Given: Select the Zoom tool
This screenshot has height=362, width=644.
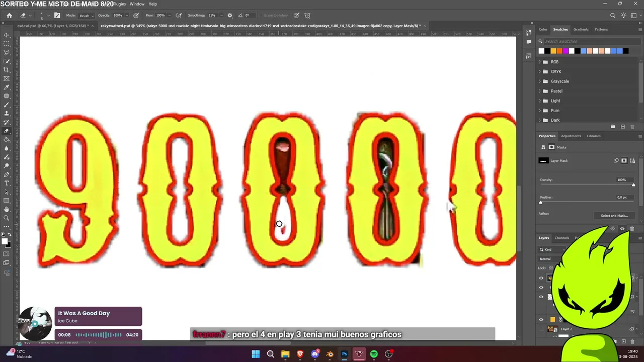Looking at the screenshot, I should point(7,218).
